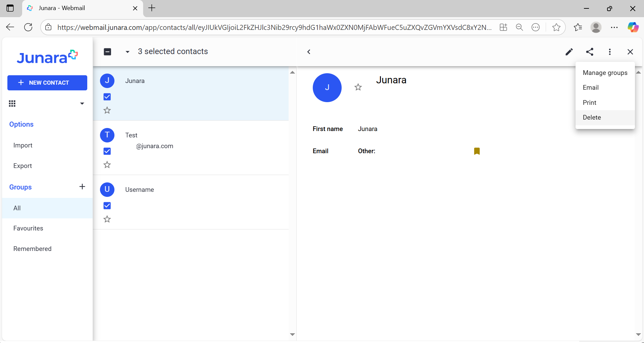Open the selection options dropdown arrow

[128, 52]
